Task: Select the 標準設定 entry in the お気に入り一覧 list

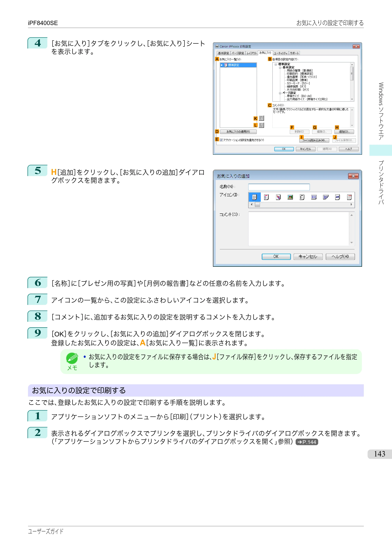Action: 238,65
